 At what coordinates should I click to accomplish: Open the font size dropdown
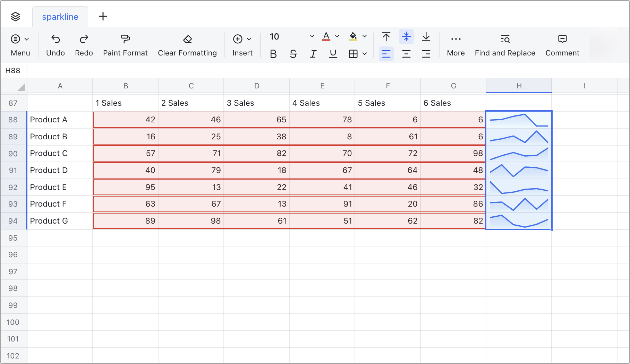coord(311,36)
